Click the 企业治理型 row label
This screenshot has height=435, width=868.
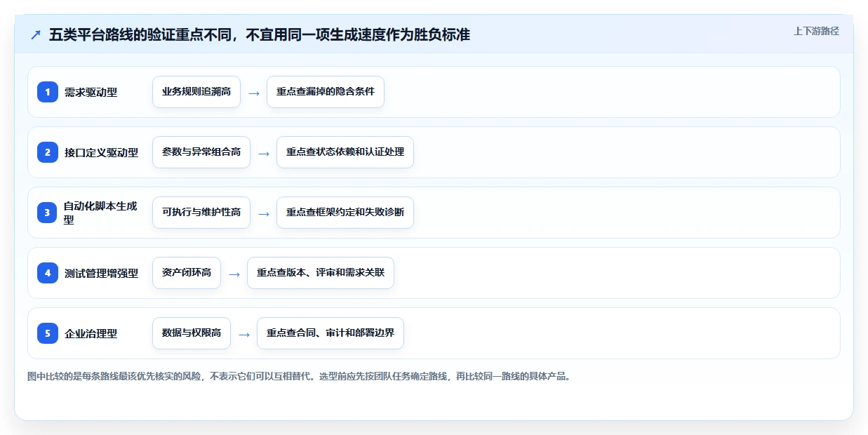[91, 333]
